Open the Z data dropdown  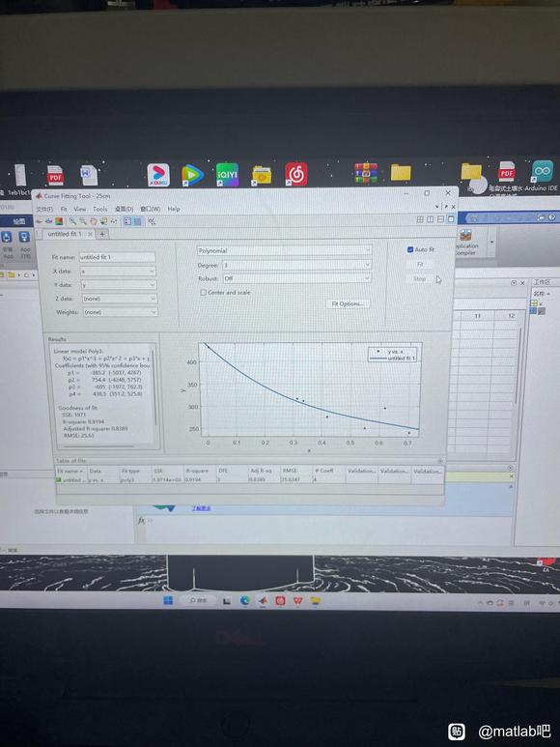120,299
